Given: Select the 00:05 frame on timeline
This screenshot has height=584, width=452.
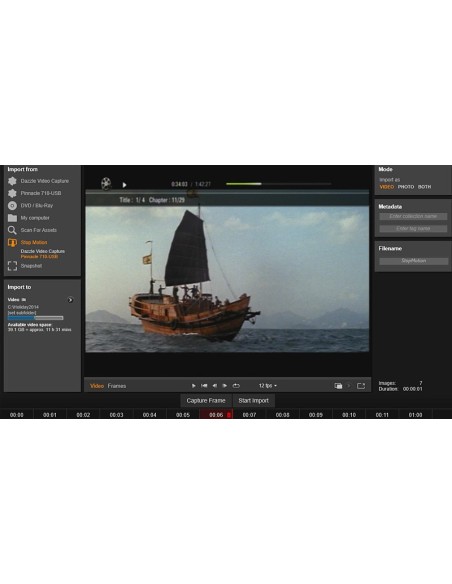Looking at the screenshot, I should coord(183,415).
